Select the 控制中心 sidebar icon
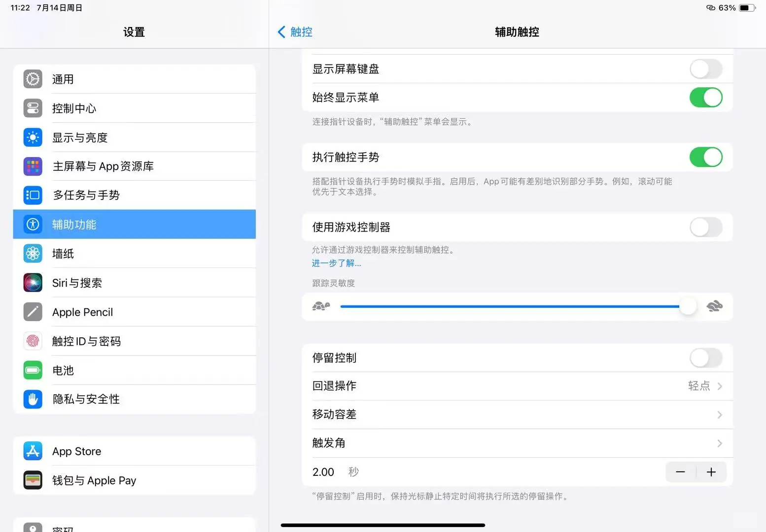The image size is (766, 532). (32, 108)
